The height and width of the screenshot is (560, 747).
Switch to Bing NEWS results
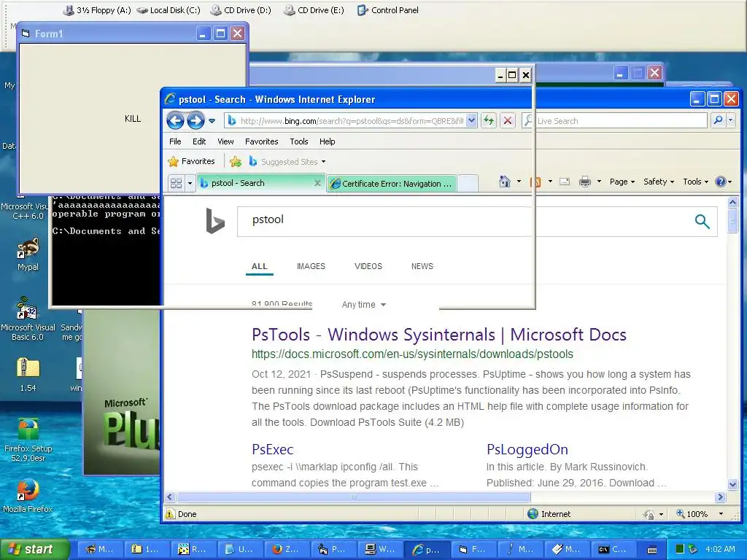[x=422, y=266]
